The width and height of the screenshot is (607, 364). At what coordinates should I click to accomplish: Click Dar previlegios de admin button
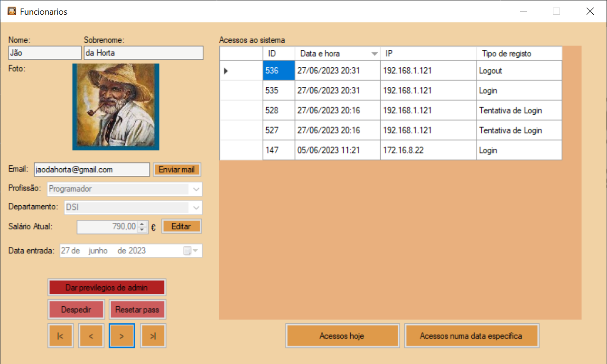pos(107,287)
